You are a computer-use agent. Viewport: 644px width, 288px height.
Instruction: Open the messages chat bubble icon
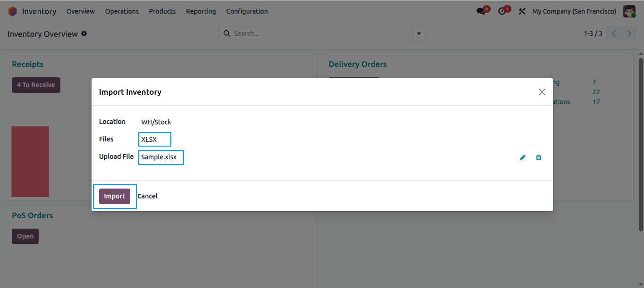click(x=481, y=11)
